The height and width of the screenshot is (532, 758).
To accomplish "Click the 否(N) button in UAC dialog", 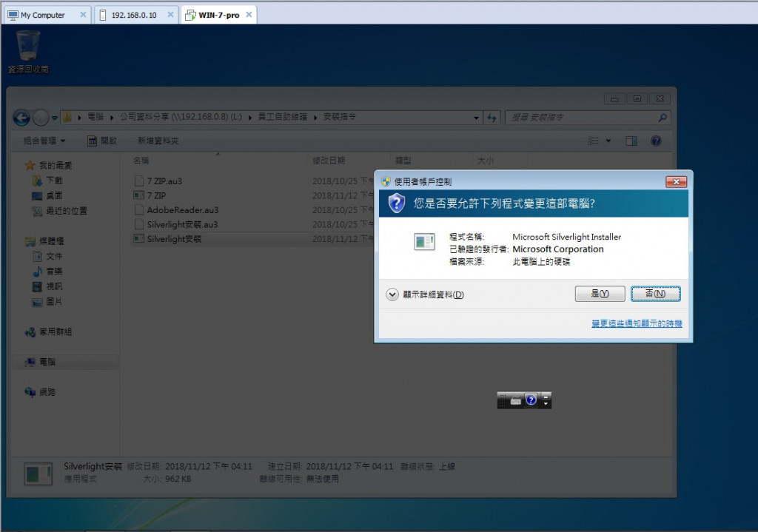I will click(655, 293).
